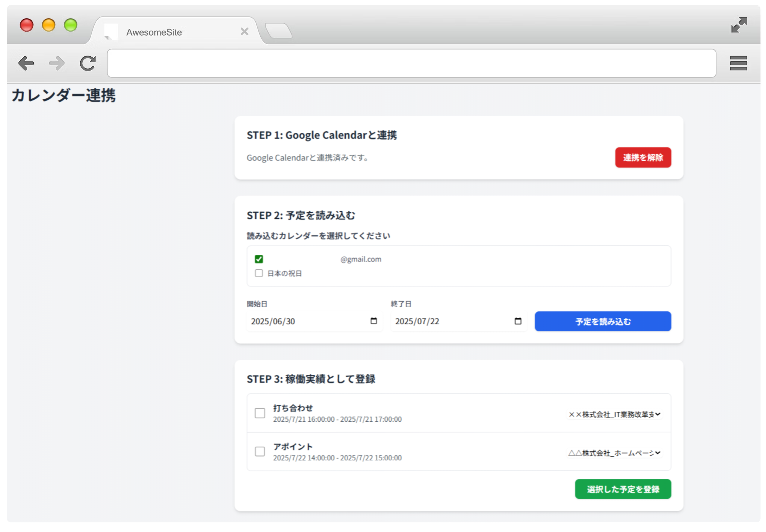The image size is (766, 532).
Task: Click the green maximize button
Action: pos(71,25)
